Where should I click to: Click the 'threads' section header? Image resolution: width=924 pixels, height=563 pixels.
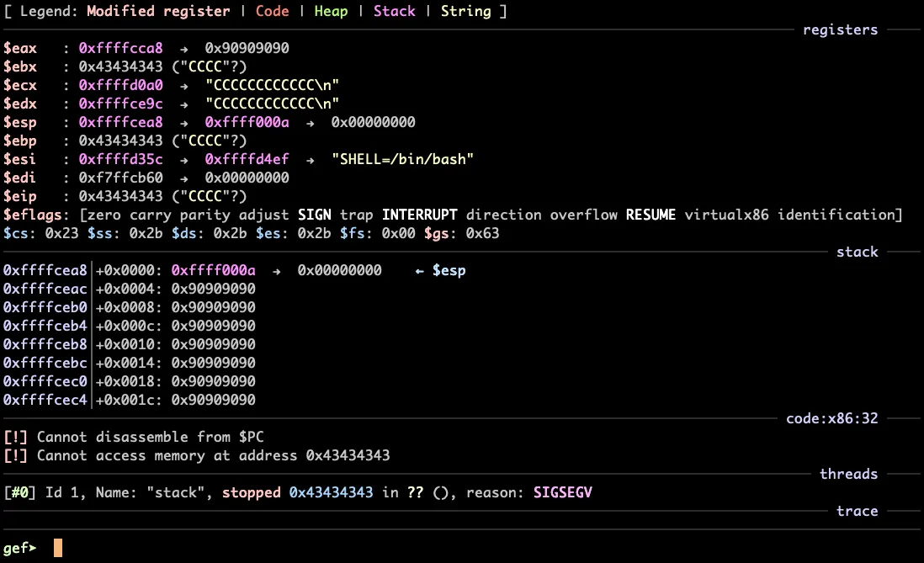pos(848,474)
